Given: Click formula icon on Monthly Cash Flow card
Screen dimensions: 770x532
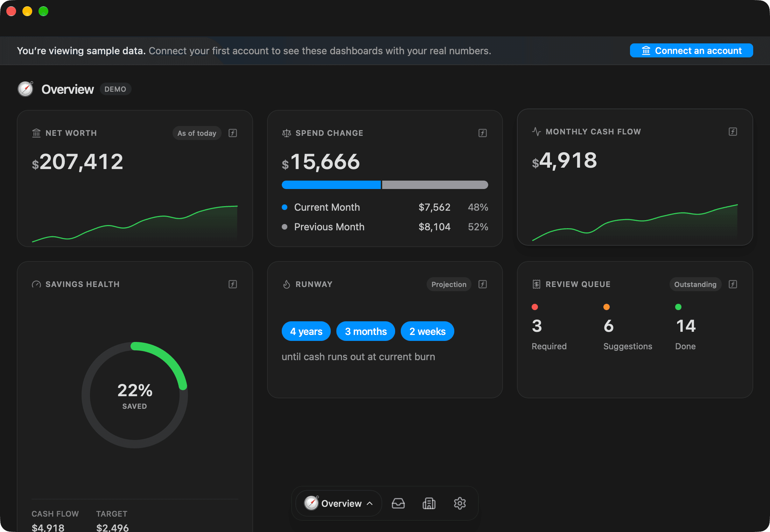Looking at the screenshot, I should click(x=733, y=132).
